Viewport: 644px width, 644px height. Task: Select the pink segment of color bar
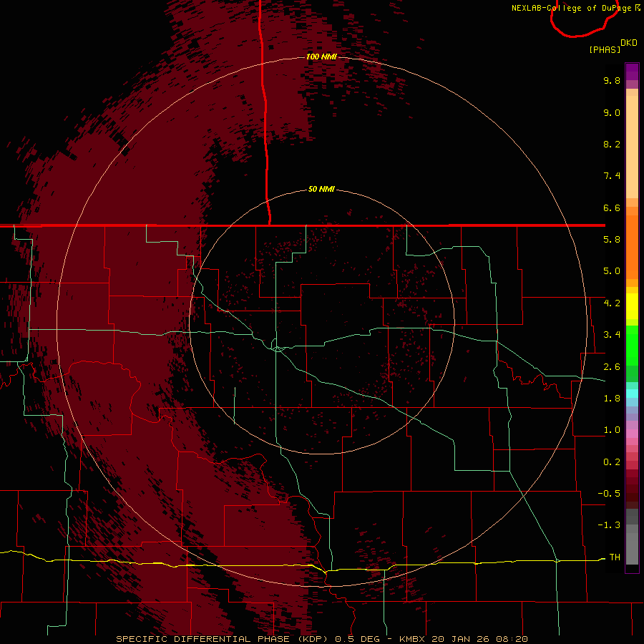[x=632, y=434]
